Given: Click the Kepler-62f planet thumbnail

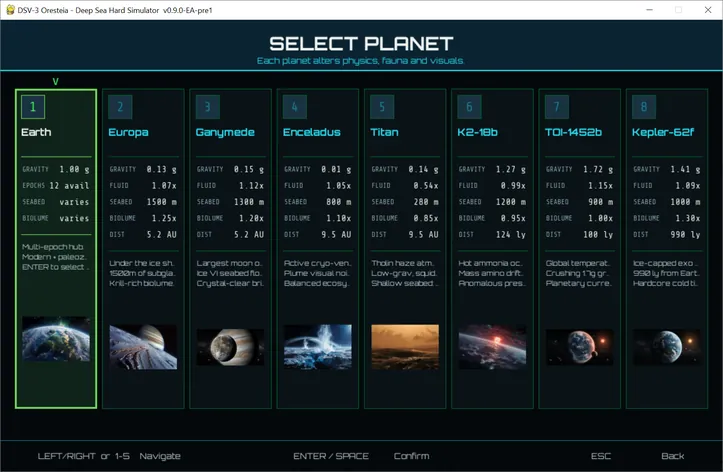Looking at the screenshot, I should click(667, 347).
